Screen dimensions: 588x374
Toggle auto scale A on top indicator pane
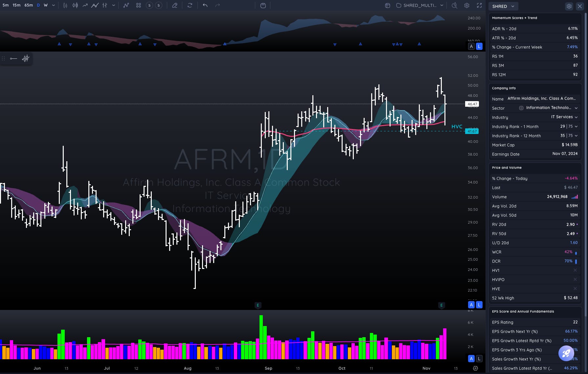tap(471, 46)
